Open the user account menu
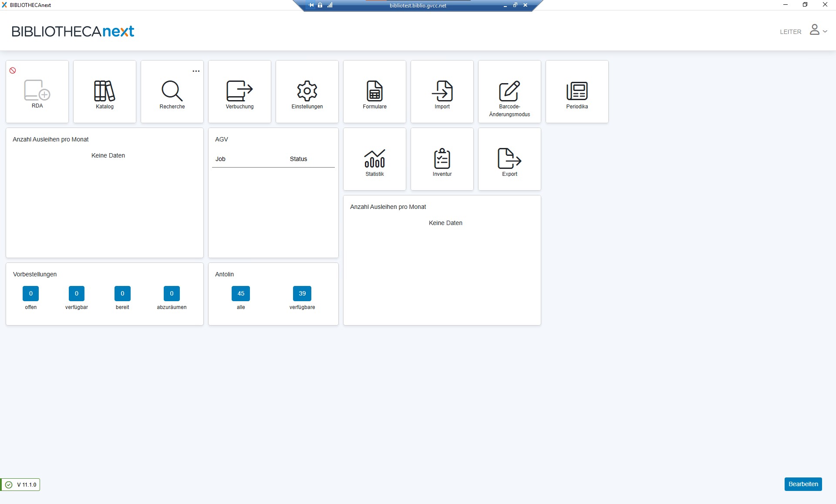The height and width of the screenshot is (504, 836). 818,30
